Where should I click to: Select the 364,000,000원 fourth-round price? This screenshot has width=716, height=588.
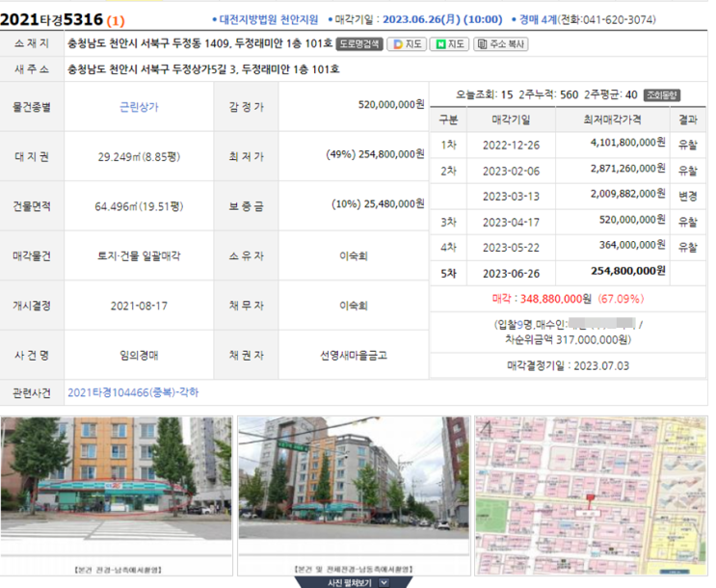pyautogui.click(x=632, y=245)
